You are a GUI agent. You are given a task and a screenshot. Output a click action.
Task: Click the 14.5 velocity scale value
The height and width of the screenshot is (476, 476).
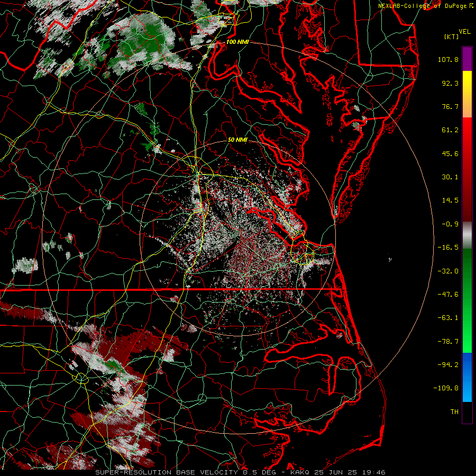(450, 200)
